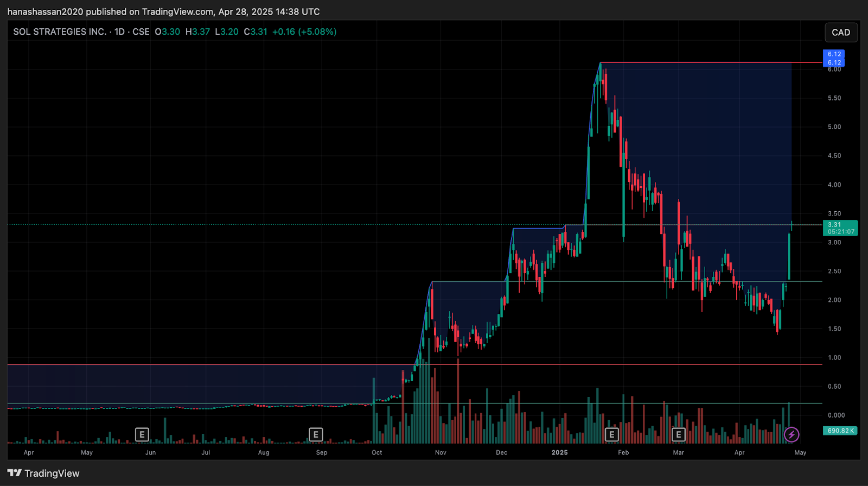Click the 4.00 price axis label
The width and height of the screenshot is (868, 486).
(834, 185)
